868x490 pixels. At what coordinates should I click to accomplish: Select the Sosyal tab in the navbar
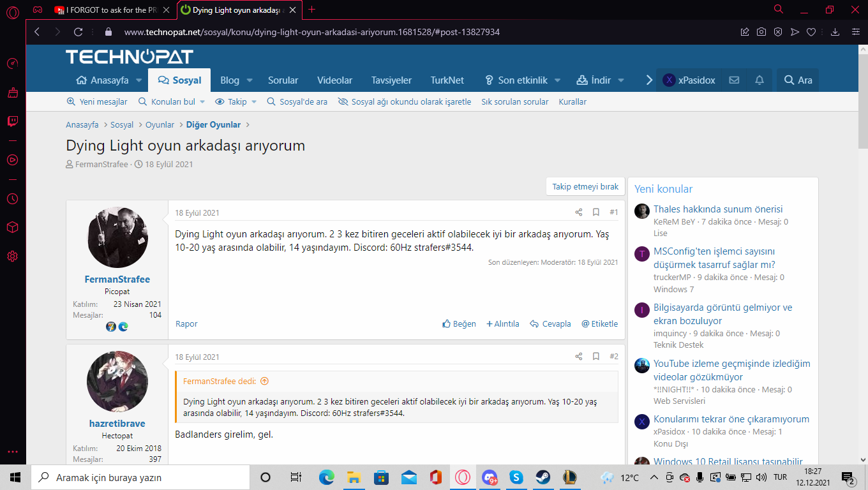click(179, 80)
